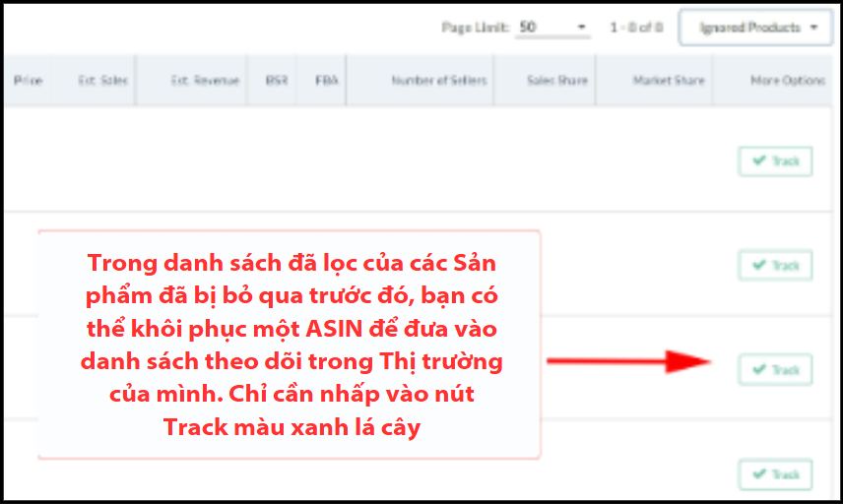
Task: Click the bottom-most Track button
Action: click(775, 474)
